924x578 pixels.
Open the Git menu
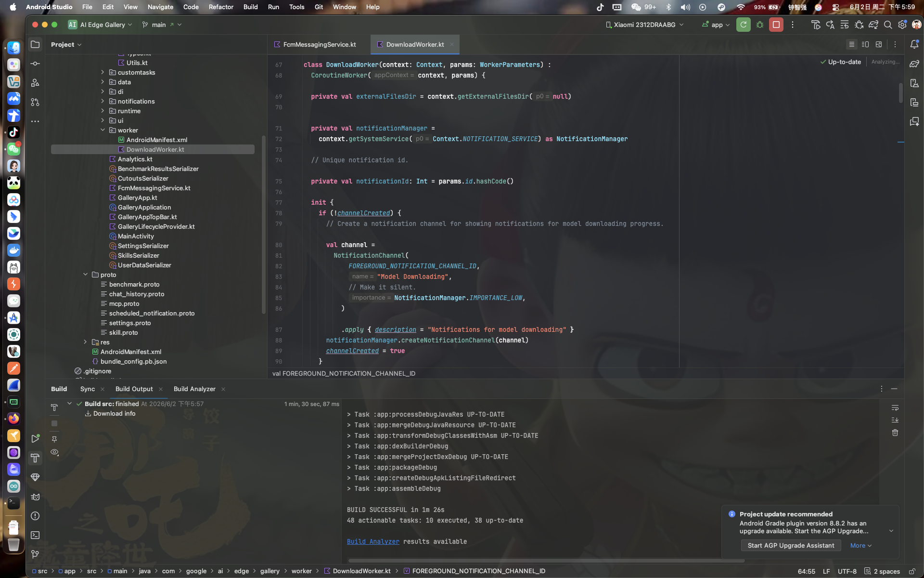coord(319,7)
